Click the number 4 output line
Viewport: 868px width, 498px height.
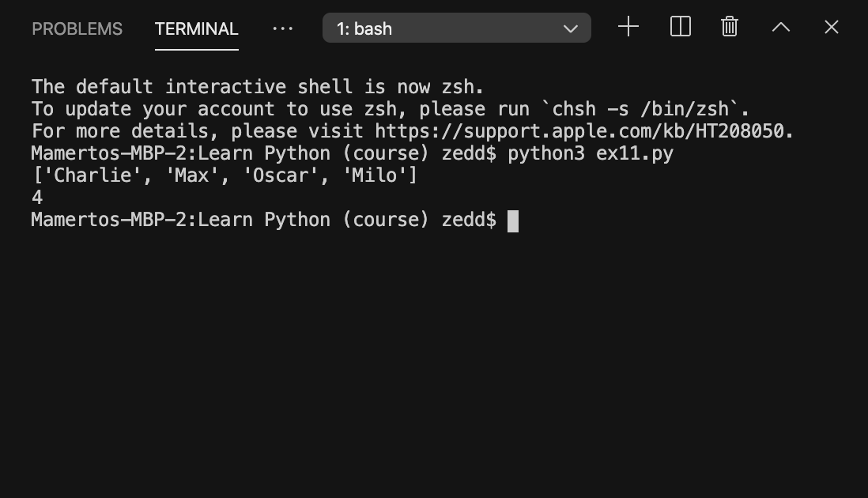[36, 197]
